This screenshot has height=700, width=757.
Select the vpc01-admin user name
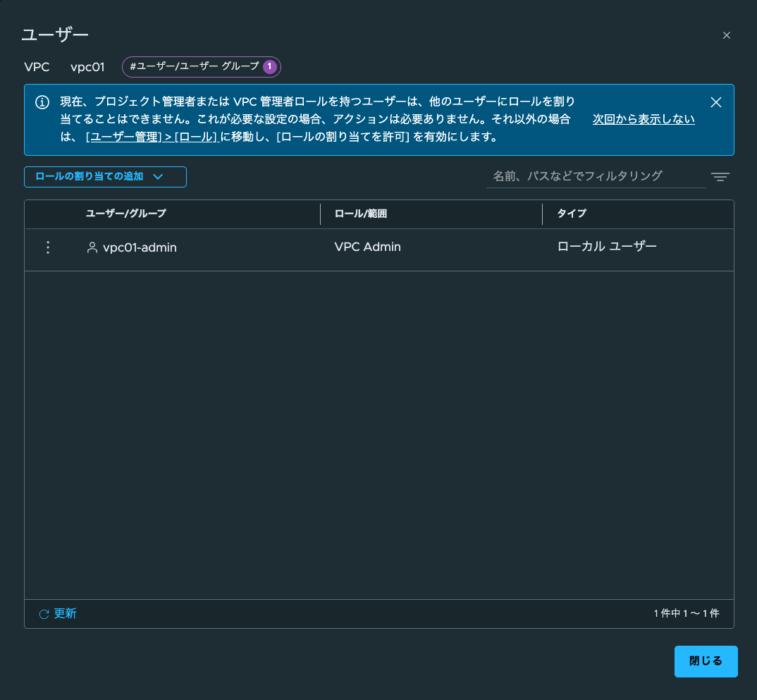[140, 247]
